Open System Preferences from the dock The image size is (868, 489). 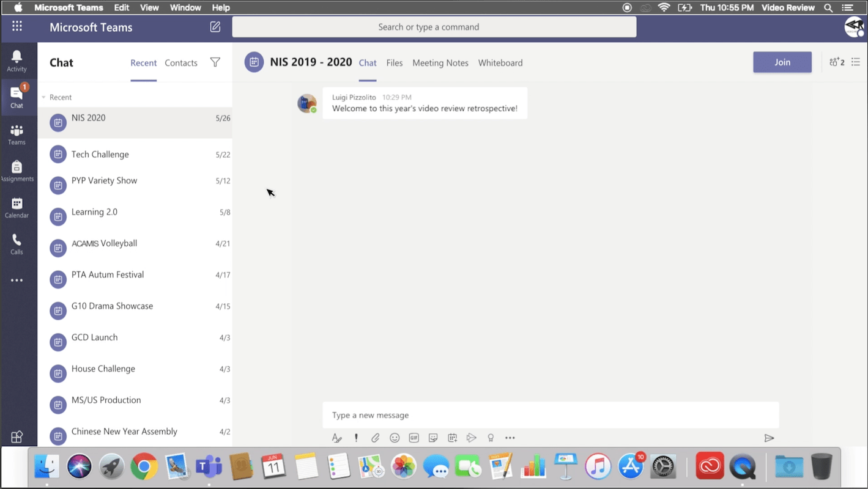pyautogui.click(x=663, y=467)
